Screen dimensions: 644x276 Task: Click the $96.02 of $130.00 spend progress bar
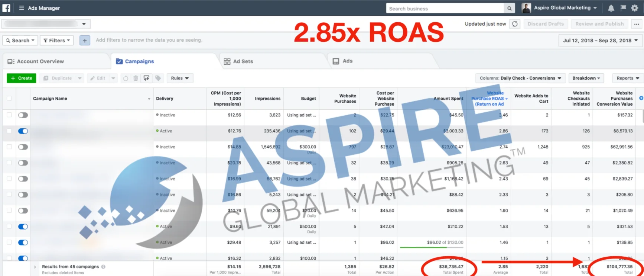pos(432,247)
